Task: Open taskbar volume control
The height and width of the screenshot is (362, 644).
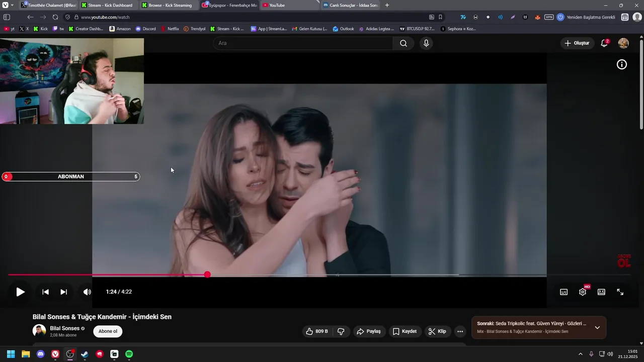Action: coord(610,354)
